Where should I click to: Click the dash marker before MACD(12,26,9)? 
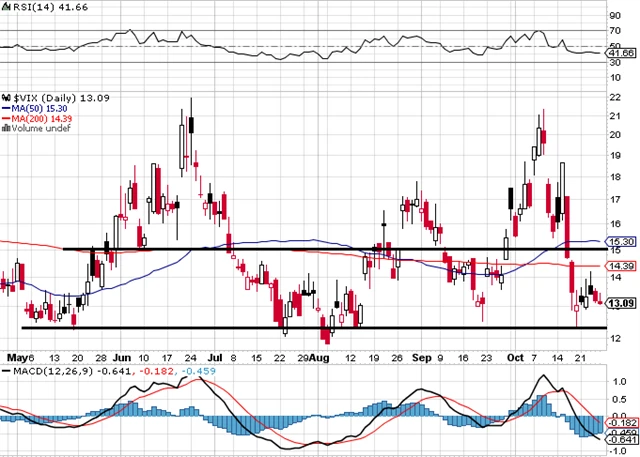pyautogui.click(x=4, y=371)
